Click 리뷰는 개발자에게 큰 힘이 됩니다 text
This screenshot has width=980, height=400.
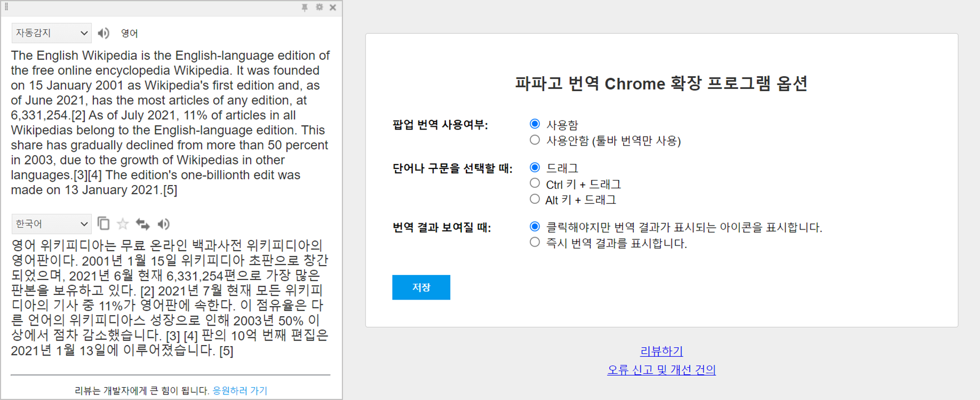point(142,391)
